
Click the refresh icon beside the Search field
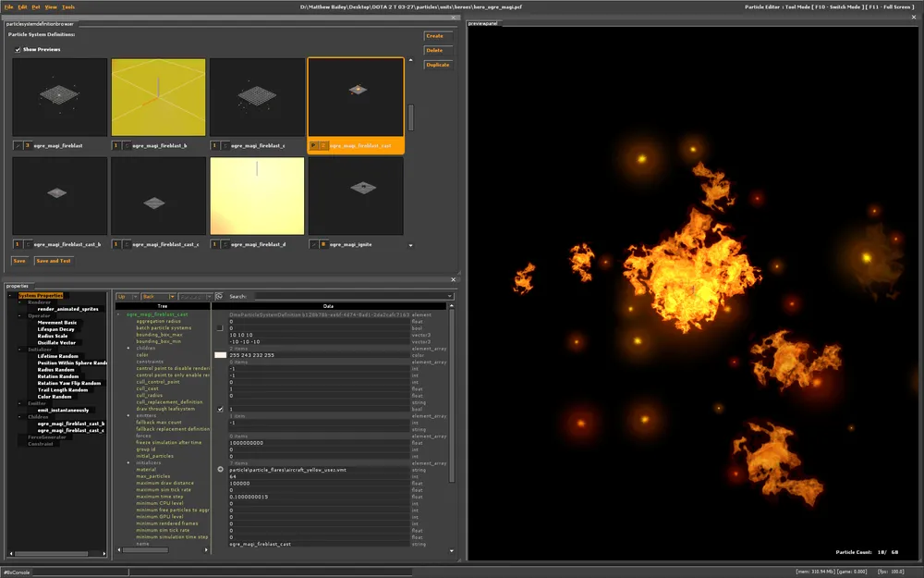(219, 296)
